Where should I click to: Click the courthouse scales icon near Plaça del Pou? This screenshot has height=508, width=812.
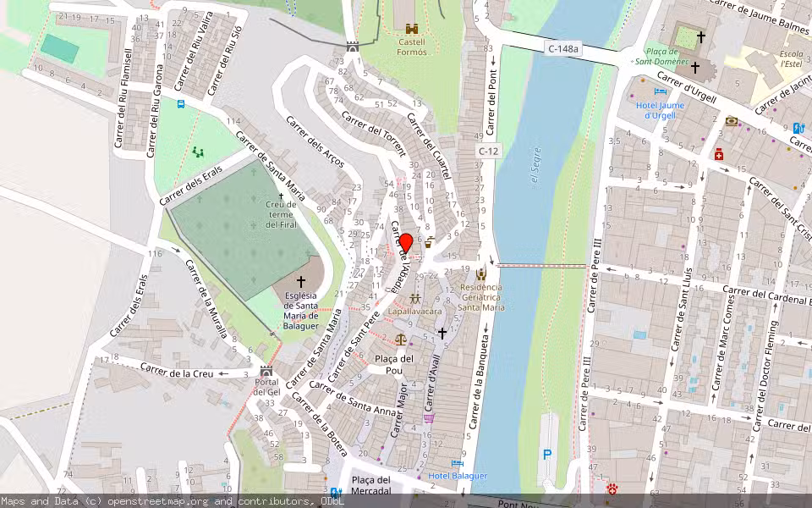(x=399, y=339)
